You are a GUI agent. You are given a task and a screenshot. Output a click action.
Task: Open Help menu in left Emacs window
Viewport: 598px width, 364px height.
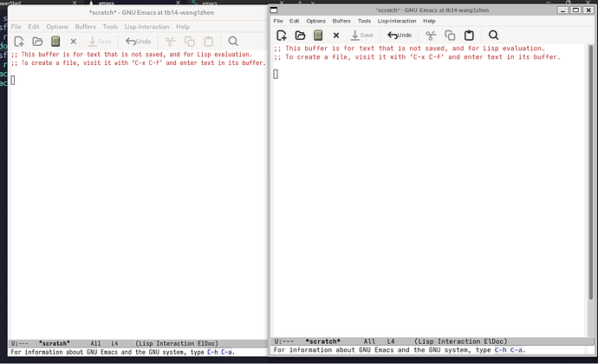click(x=183, y=27)
